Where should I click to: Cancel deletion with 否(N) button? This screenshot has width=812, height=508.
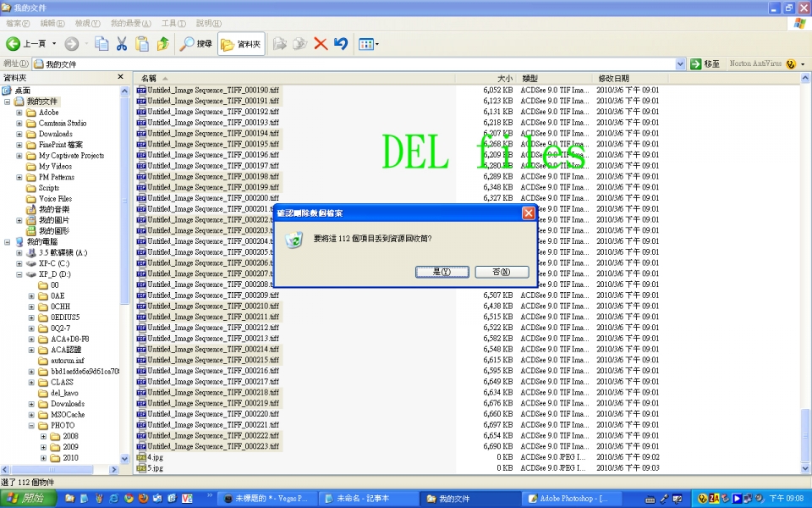click(502, 272)
